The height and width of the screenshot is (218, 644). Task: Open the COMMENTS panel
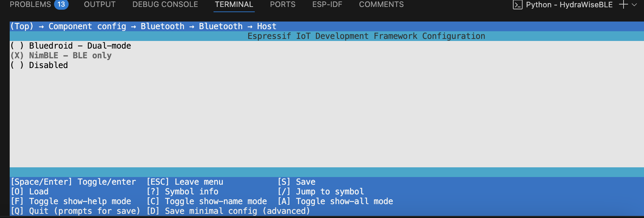click(x=381, y=5)
